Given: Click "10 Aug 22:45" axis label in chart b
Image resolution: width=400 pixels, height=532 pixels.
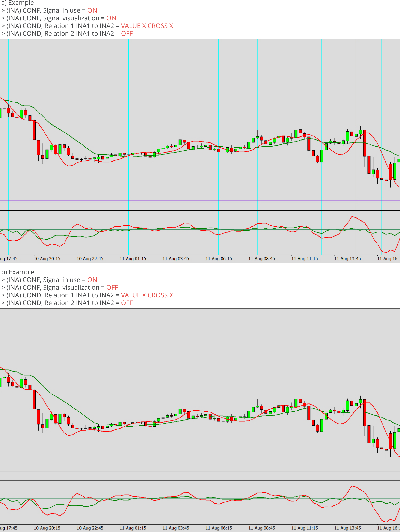Looking at the screenshot, I should coord(90,528).
